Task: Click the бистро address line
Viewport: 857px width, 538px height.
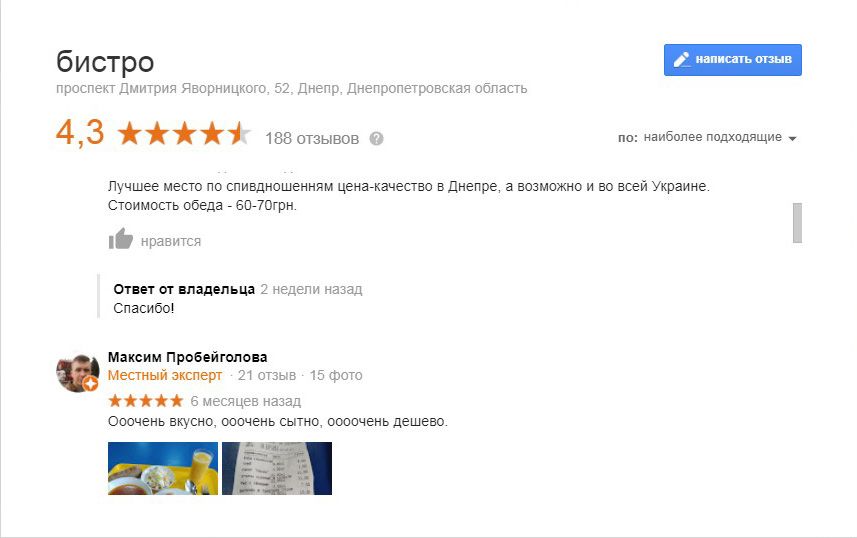Action: 291,89
